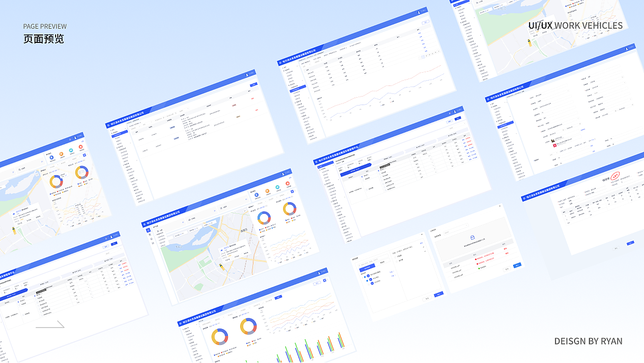Image resolution: width=644 pixels, height=363 pixels.
Task: Select the upper radio option in picker right pane
Action: pos(395,257)
